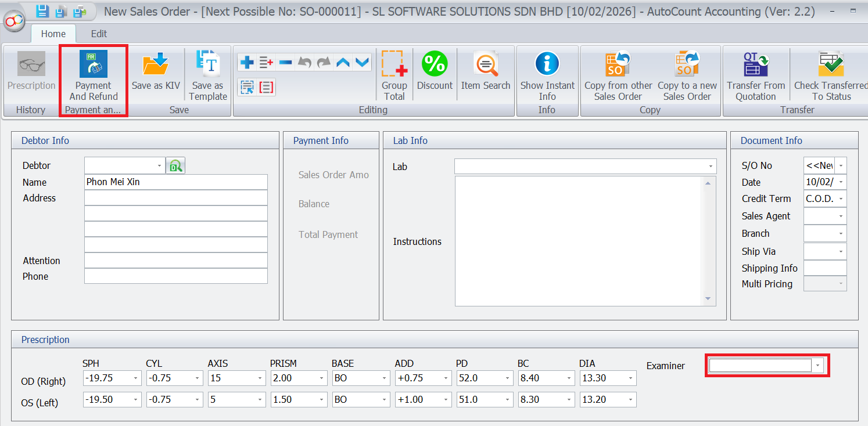Screen dimensions: 868x426
Task: Click Save as Template icon
Action: coord(207,64)
